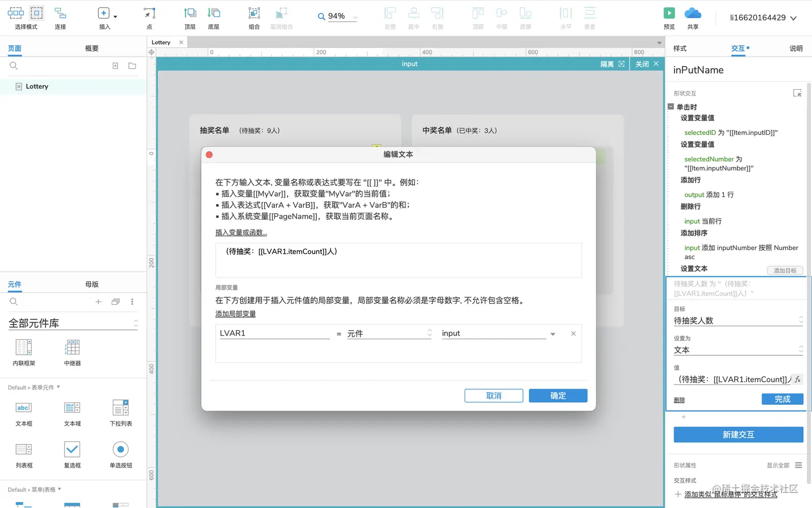Insert 中继器 repeater widget
Screen dimensions: 812x508
(73, 353)
